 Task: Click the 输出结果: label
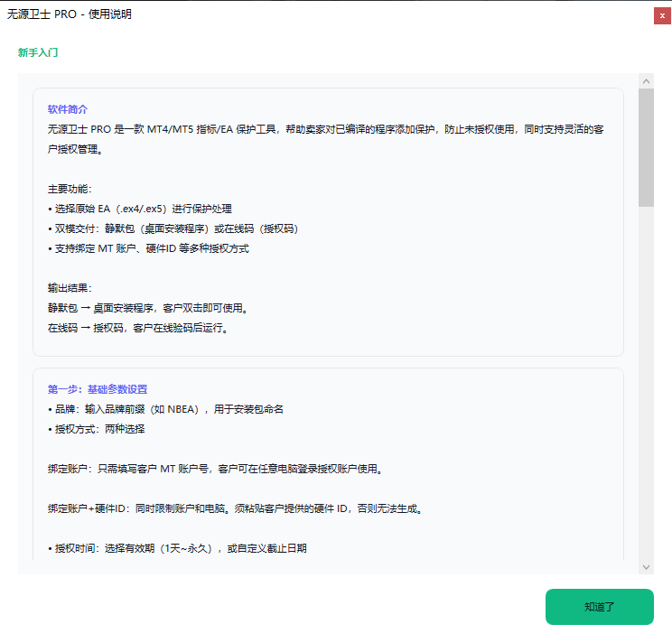coord(70,288)
